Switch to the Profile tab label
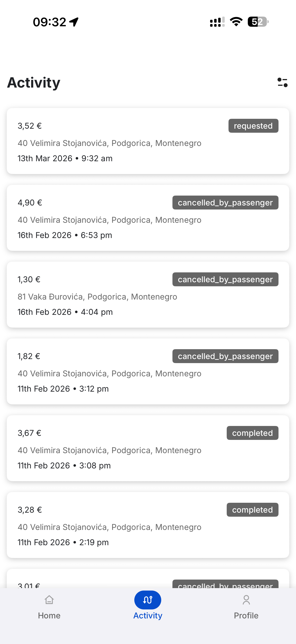This screenshot has height=644, width=296. click(246, 615)
